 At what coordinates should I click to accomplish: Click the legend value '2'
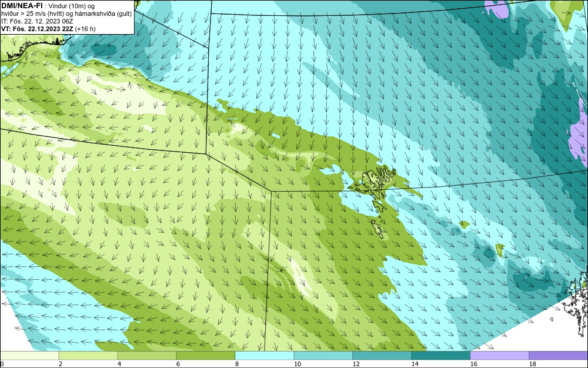(61, 364)
